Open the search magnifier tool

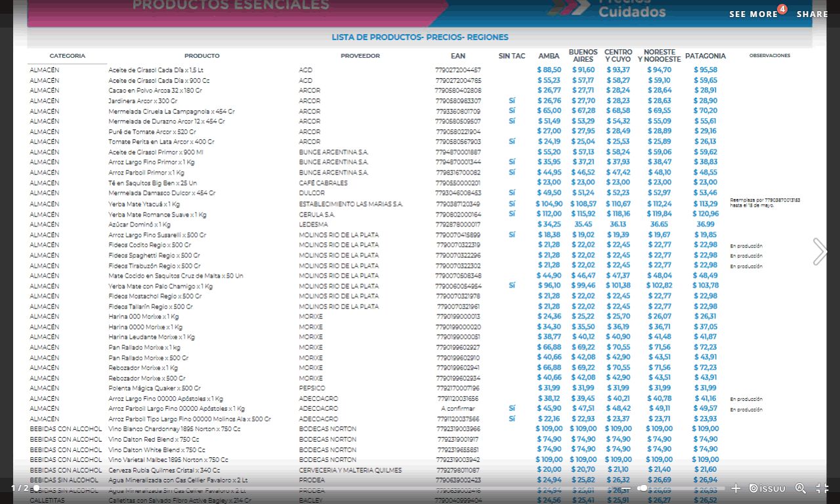coord(801,488)
